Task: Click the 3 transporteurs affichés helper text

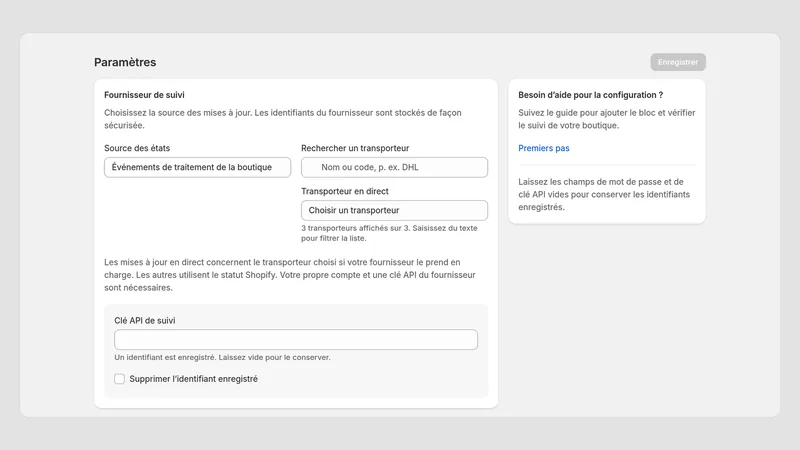Action: pyautogui.click(x=389, y=233)
